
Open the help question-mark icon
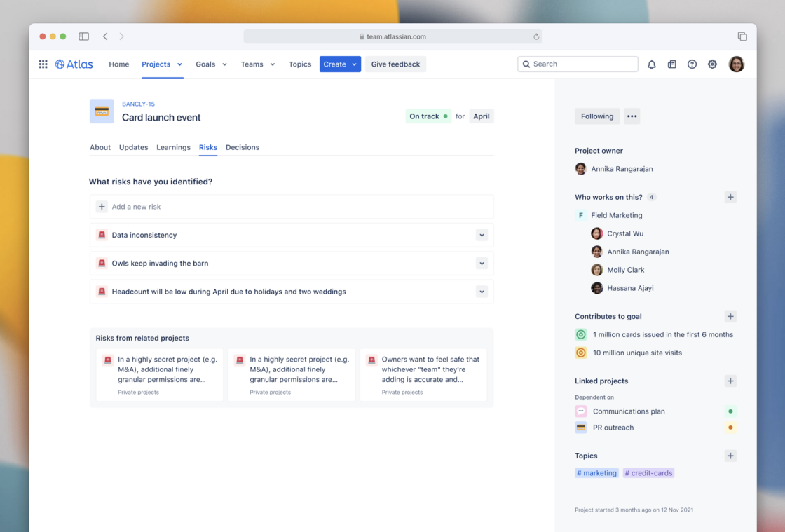coord(692,64)
